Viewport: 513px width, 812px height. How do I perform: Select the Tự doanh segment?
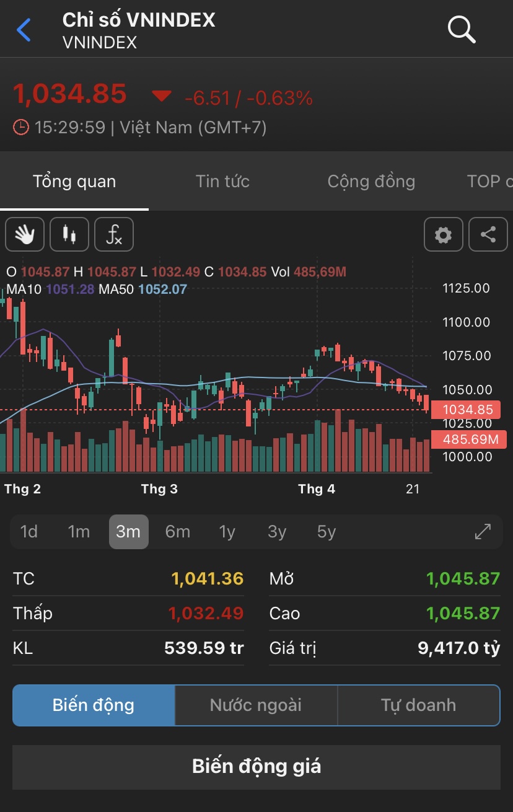tap(418, 705)
